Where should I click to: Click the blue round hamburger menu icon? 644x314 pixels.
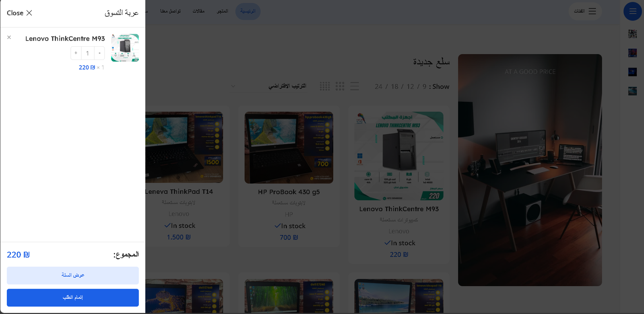point(633,11)
